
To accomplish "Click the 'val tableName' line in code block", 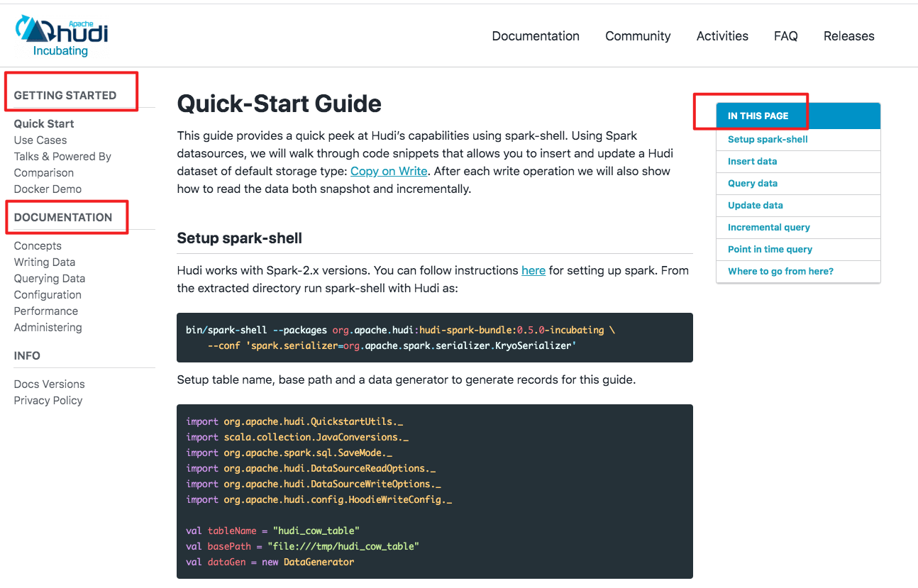I will [273, 531].
